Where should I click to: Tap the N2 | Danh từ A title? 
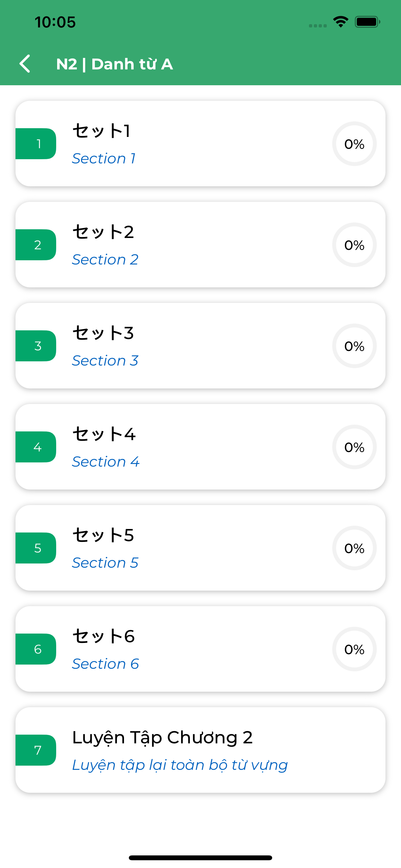pyautogui.click(x=115, y=64)
